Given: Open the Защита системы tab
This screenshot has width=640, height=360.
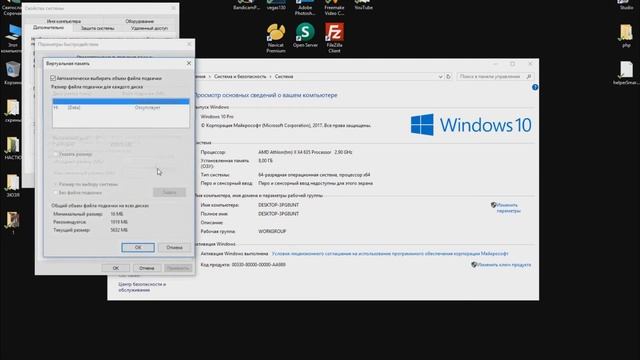Looking at the screenshot, I should click(x=98, y=28).
